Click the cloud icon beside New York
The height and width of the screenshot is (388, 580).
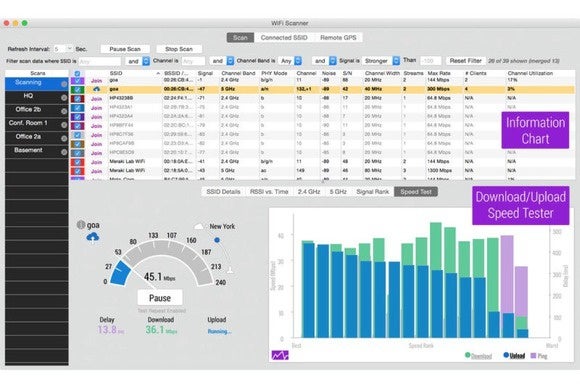[x=199, y=226]
